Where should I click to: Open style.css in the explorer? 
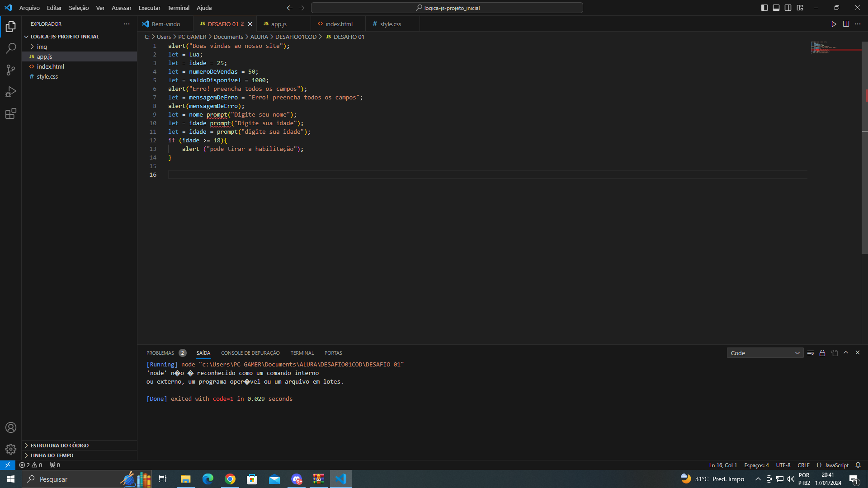[x=79, y=76]
